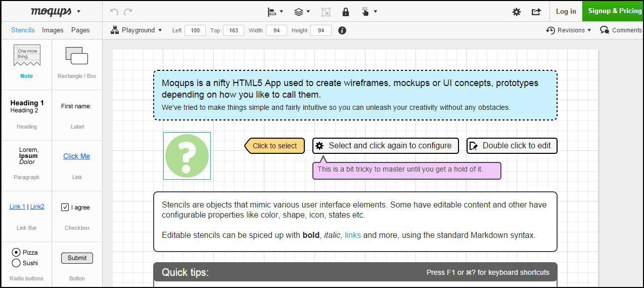Viewport: 644px width, 288px height.
Task: Select the Pizza radio button
Action: (16, 252)
